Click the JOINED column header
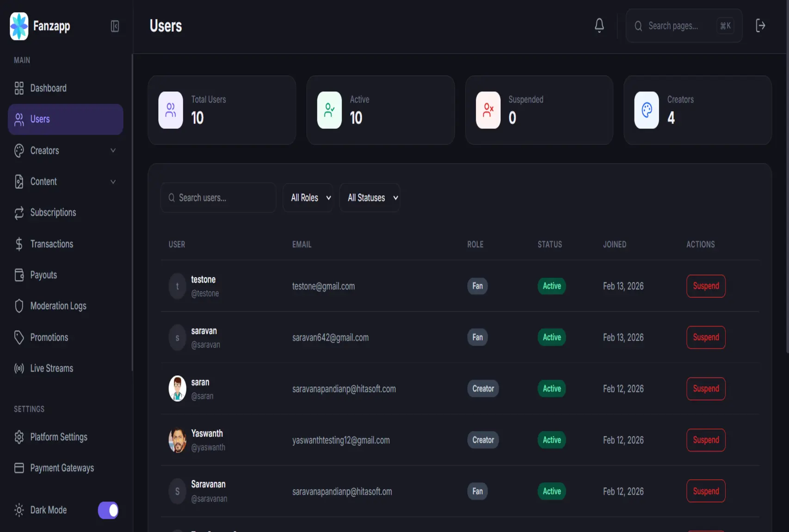 615,244
